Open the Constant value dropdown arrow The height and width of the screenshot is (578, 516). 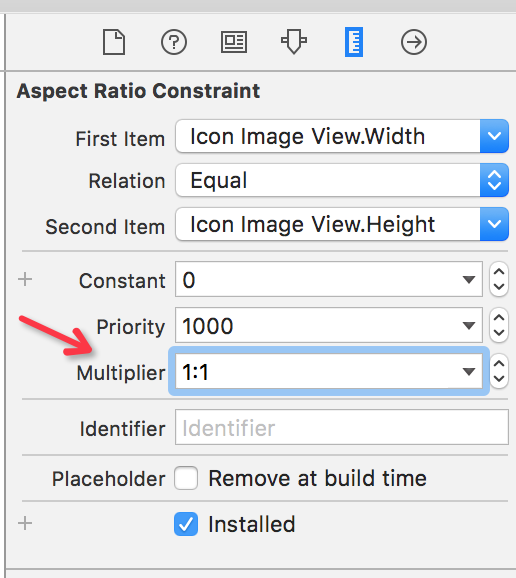(469, 280)
